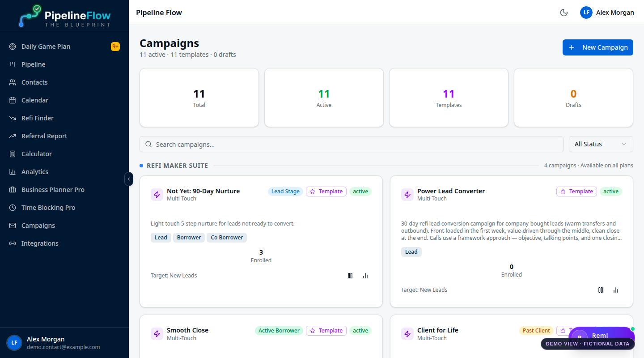Click the Templates stat card
The height and width of the screenshot is (358, 644).
point(449,98)
